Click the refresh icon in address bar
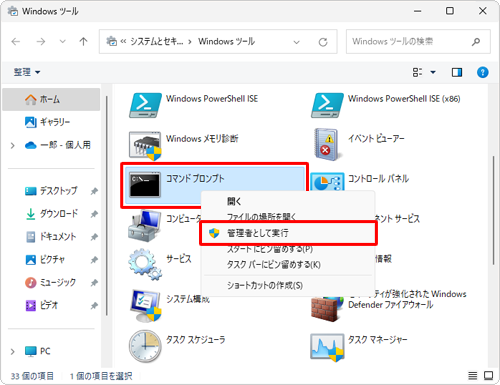Viewport: 500px width, 385px height. point(323,42)
